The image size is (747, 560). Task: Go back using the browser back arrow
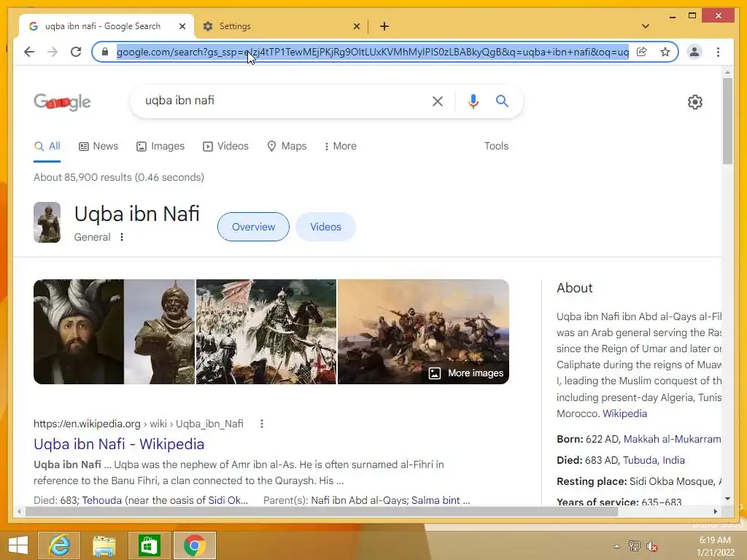click(x=29, y=52)
